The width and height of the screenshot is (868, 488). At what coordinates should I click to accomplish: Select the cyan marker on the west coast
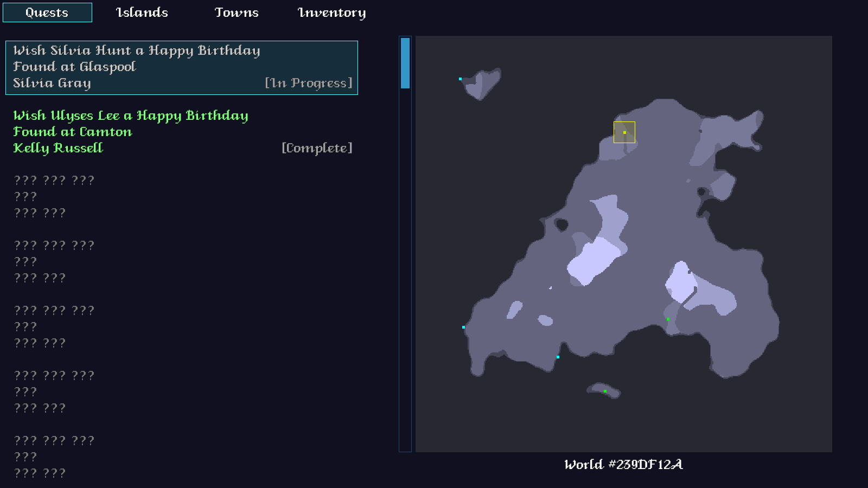tap(463, 327)
